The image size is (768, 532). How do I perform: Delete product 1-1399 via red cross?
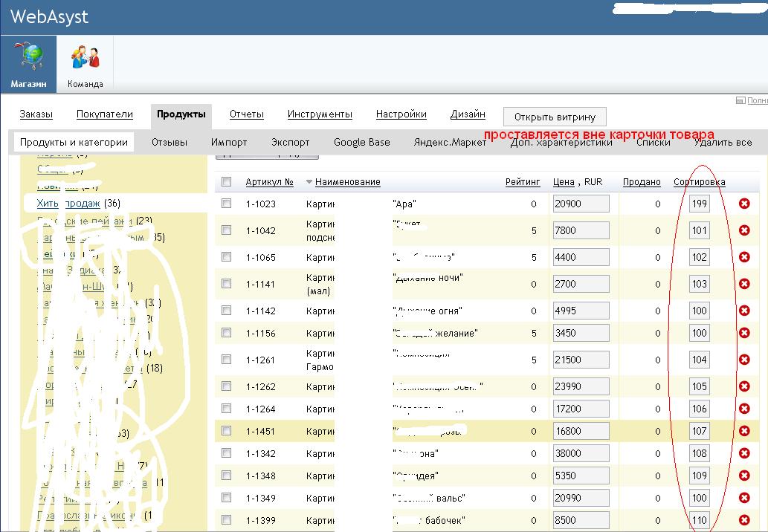click(x=744, y=520)
